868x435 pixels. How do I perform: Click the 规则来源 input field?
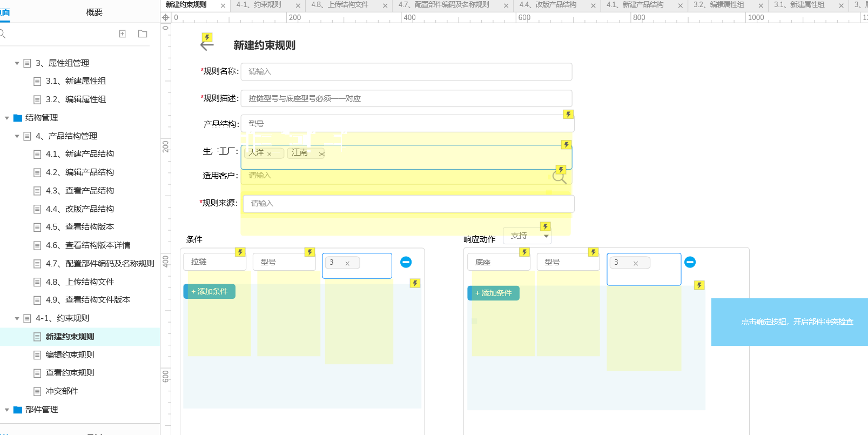click(x=409, y=204)
